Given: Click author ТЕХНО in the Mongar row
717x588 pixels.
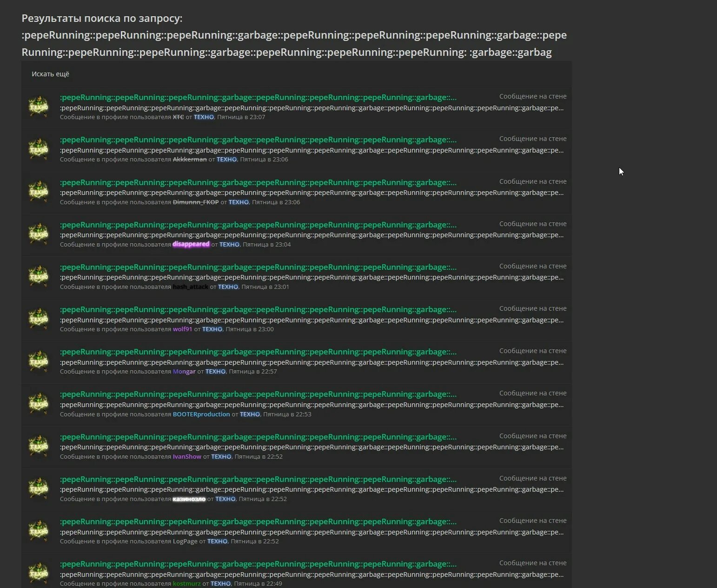Looking at the screenshot, I should pyautogui.click(x=215, y=372).
